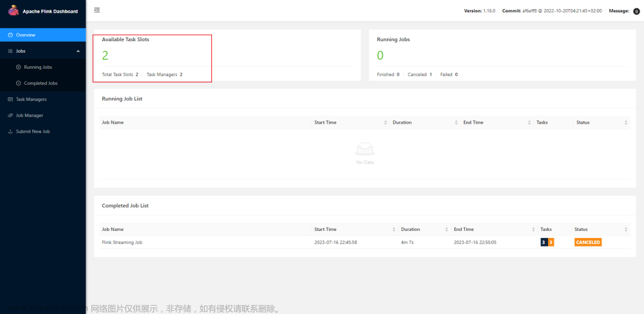Open the Flink Streaming Job row
Image resolution: width=644 pixels, height=314 pixels.
click(x=365, y=242)
